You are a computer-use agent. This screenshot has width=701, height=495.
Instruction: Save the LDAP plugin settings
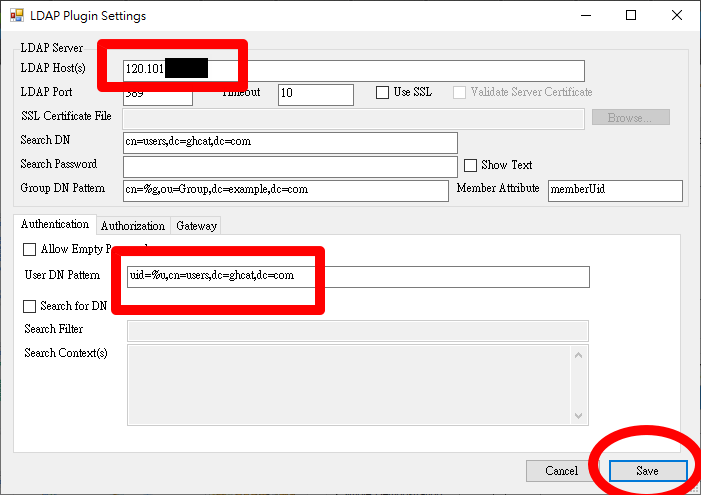pyautogui.click(x=648, y=471)
